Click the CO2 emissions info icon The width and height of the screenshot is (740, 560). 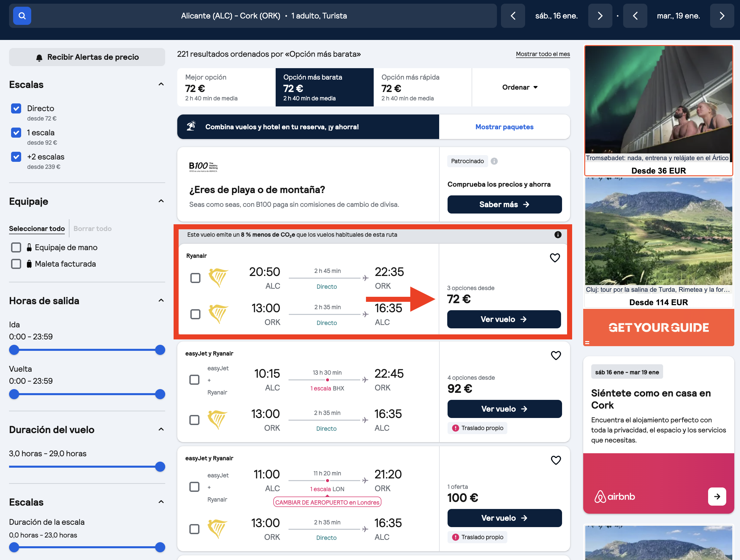558,235
